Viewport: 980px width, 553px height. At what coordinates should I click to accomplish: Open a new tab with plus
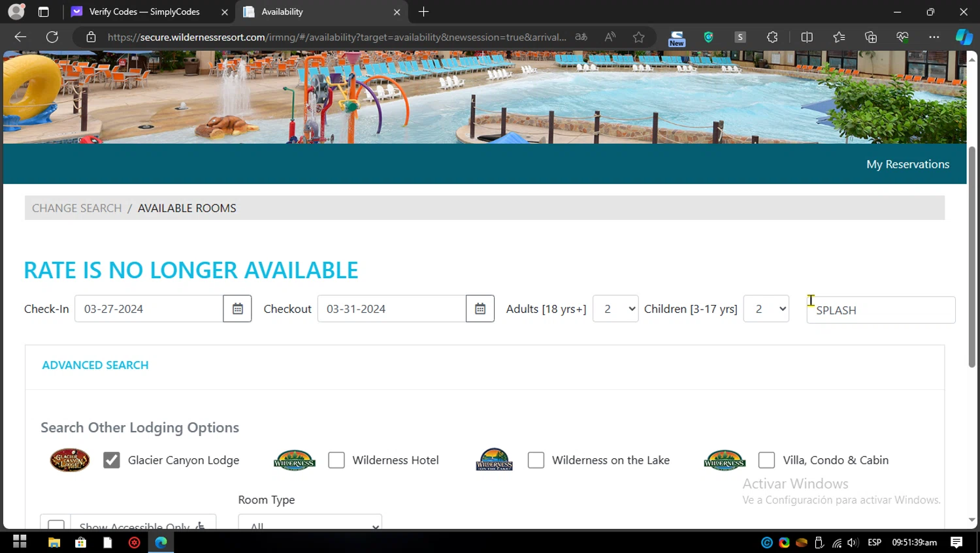(x=424, y=12)
